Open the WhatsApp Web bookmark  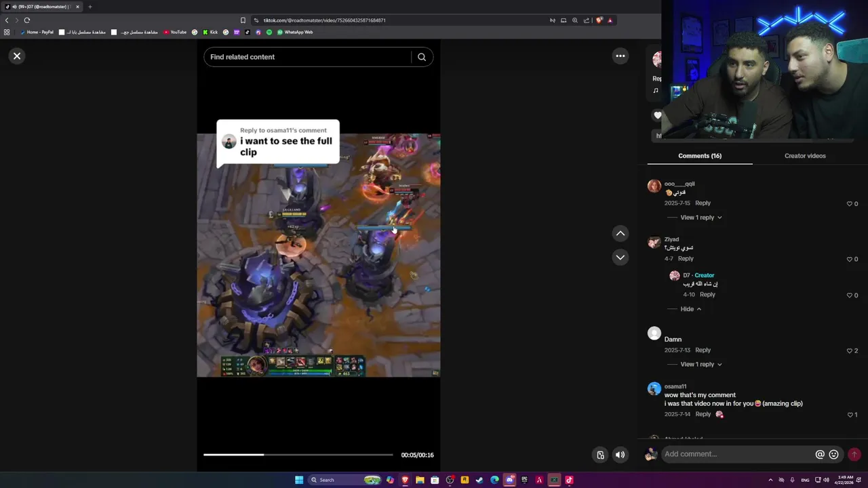(294, 32)
